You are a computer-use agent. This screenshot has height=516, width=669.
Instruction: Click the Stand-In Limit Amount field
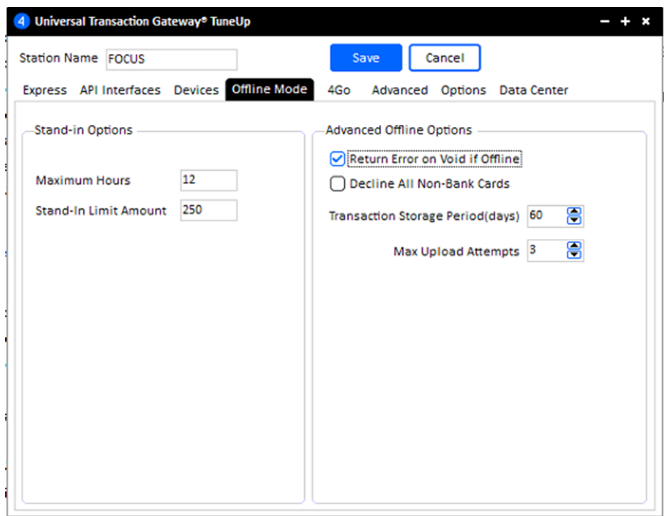pyautogui.click(x=208, y=210)
